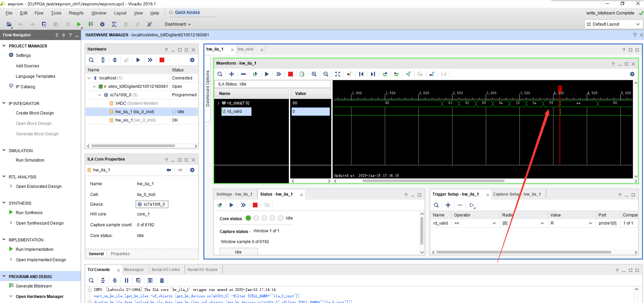Open Hardware panel settings gear
This screenshot has height=303, width=644.
(192, 60)
